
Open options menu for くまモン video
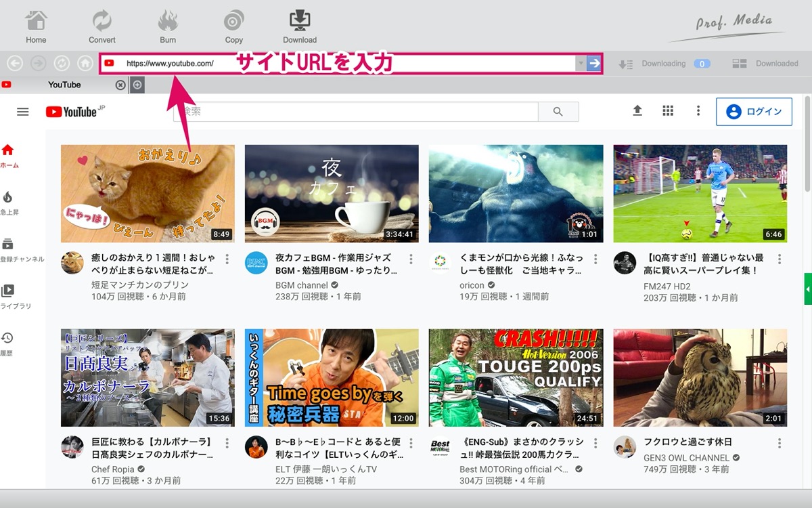(595, 259)
